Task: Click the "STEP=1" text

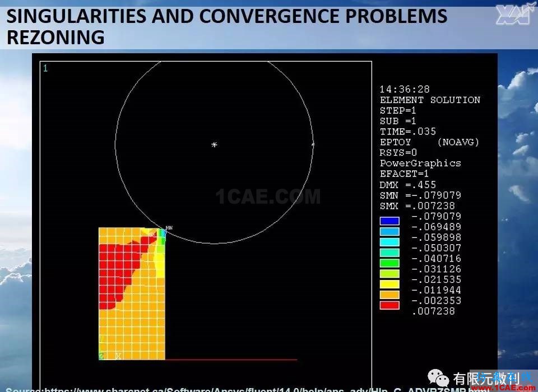Action: click(398, 111)
